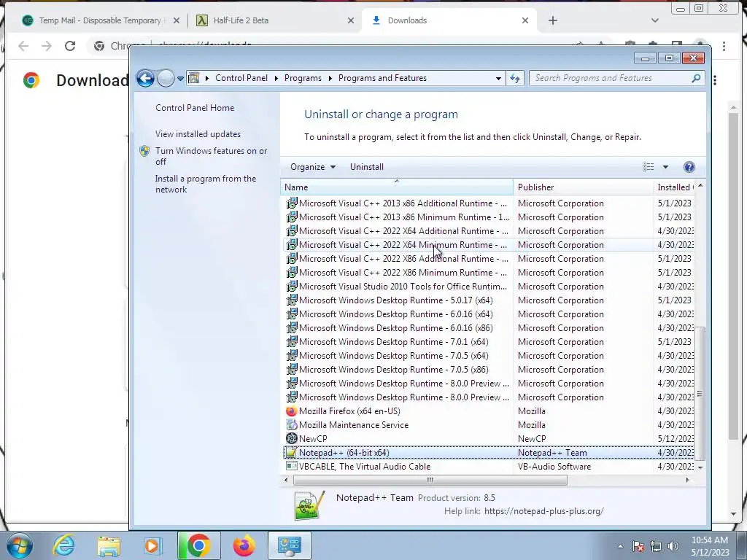Switch to the Half-Life 2 Beta tab
747x560 pixels.
tap(275, 20)
